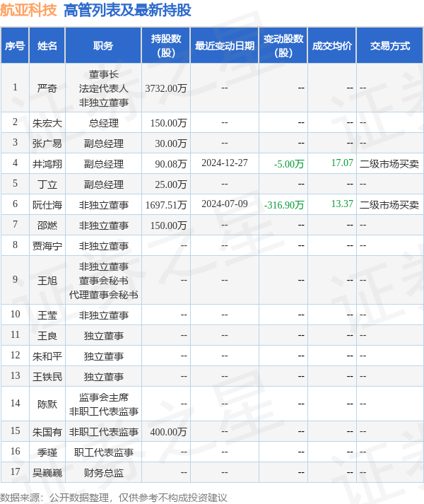Click the 代理董事会秘书 position text
424x504 pixels.
[103, 295]
